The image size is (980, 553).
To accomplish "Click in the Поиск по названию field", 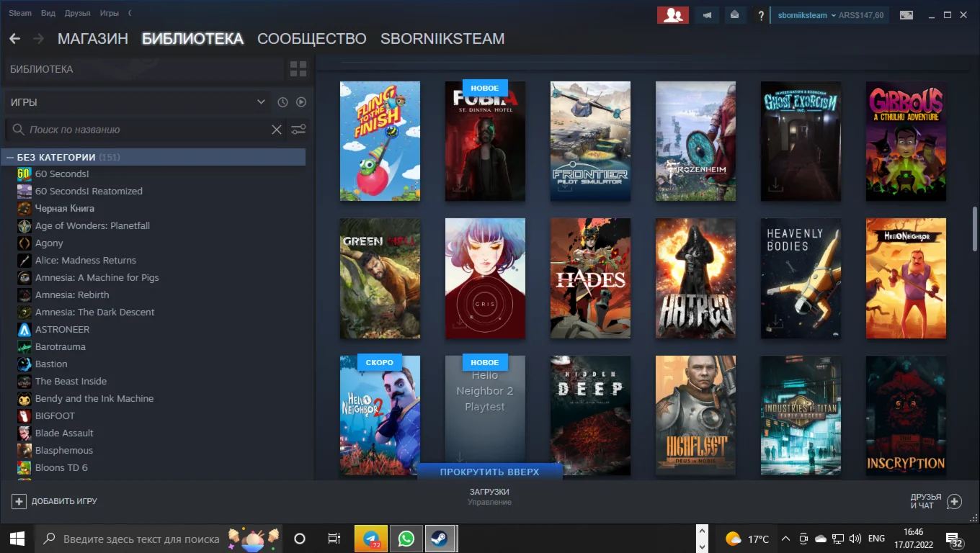I will [148, 130].
